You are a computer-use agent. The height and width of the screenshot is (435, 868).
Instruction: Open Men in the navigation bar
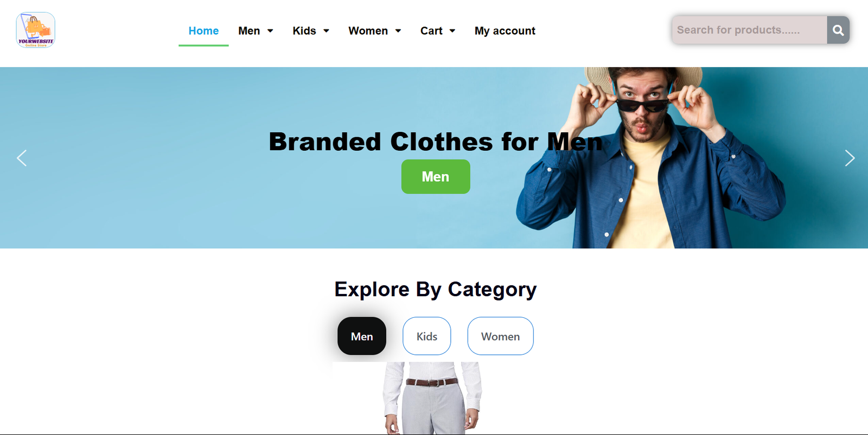[249, 31]
